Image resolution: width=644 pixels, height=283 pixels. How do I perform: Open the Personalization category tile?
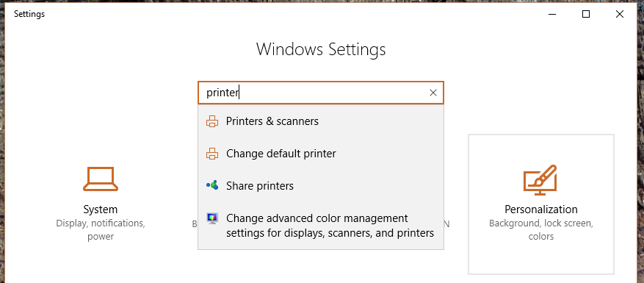(541, 204)
